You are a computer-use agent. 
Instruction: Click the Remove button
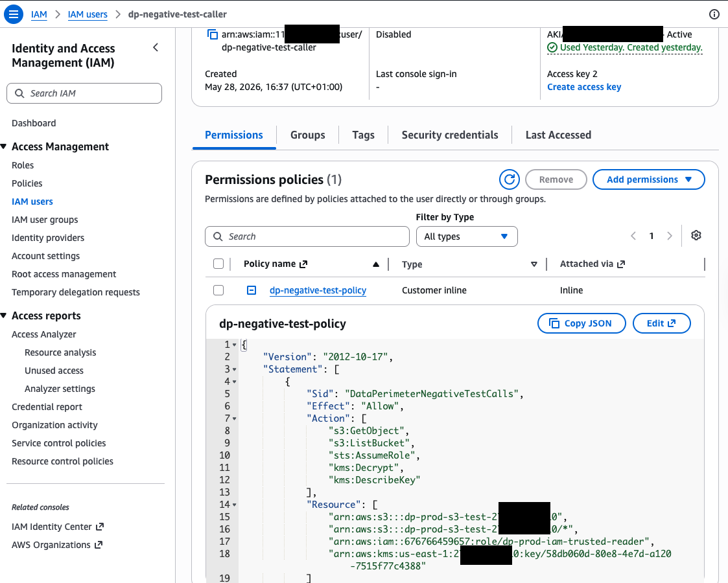pyautogui.click(x=556, y=179)
